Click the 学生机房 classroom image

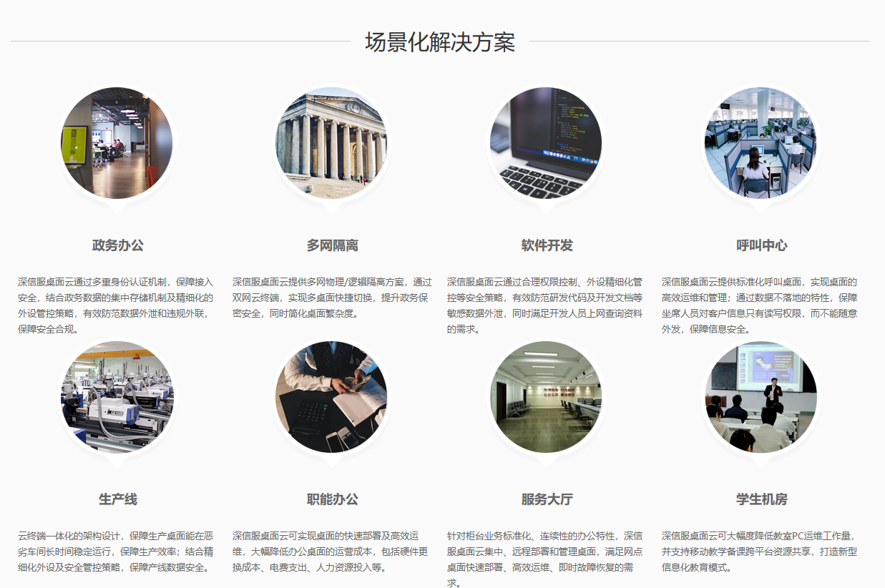[x=761, y=397]
